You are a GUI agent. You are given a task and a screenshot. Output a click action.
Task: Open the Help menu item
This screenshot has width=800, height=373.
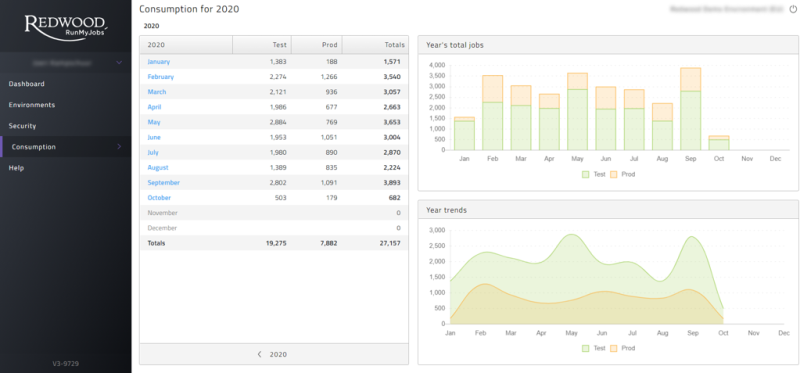16,168
